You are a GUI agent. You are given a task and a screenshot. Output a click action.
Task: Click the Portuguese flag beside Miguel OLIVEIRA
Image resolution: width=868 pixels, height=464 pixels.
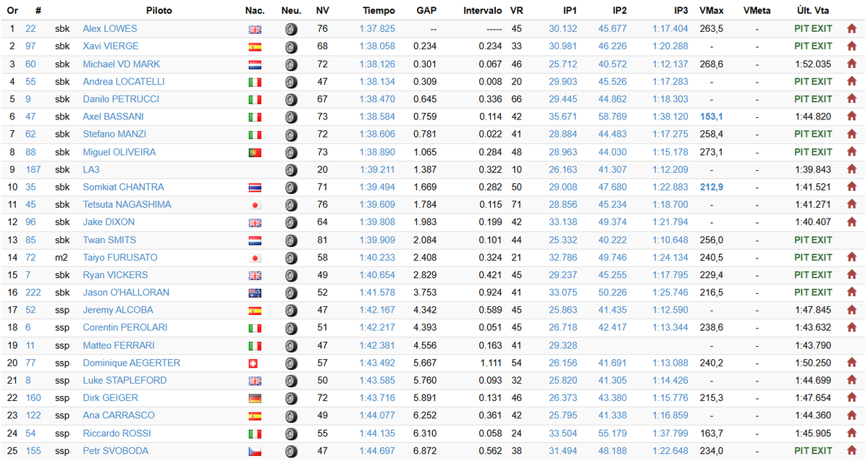click(255, 153)
